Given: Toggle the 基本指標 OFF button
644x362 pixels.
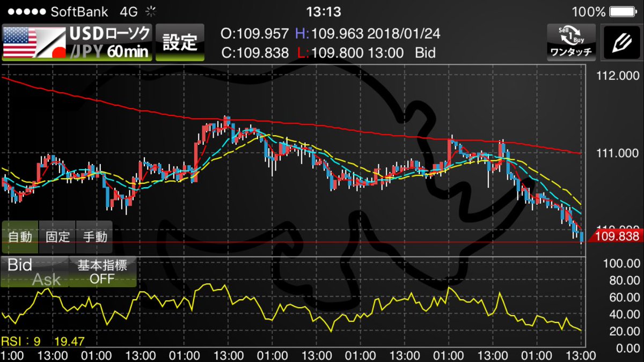Looking at the screenshot, I should (103, 271).
